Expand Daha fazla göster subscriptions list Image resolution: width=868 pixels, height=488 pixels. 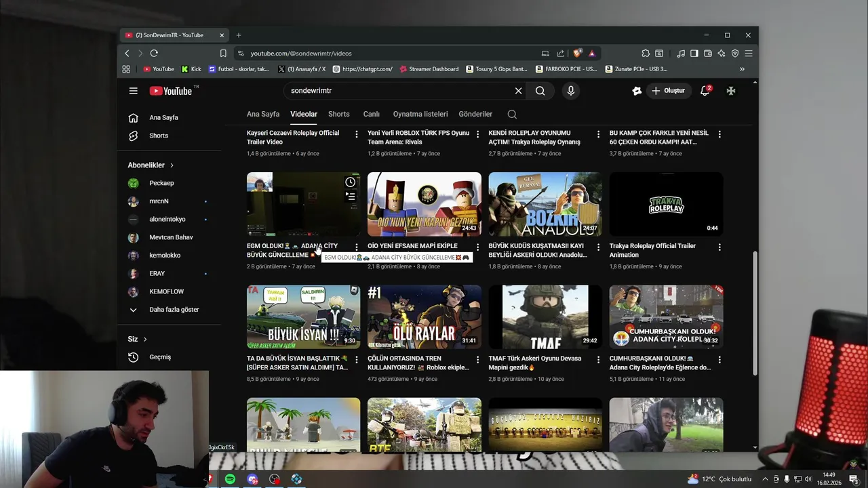pos(163,310)
